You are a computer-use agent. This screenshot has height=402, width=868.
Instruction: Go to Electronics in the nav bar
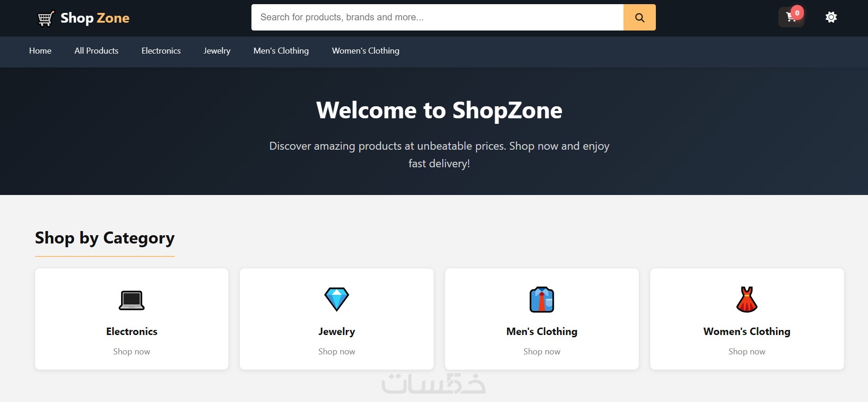[161, 51]
